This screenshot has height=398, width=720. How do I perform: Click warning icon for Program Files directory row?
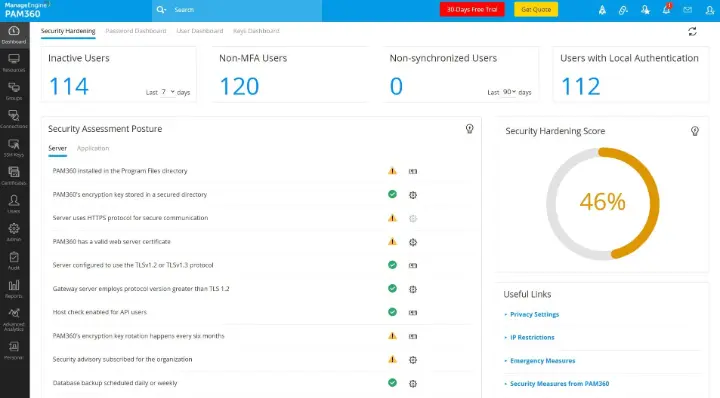[392, 171]
